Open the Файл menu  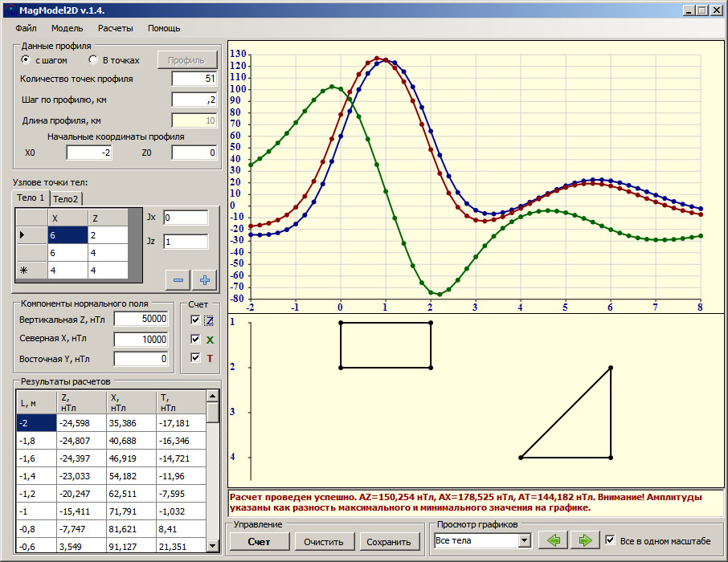click(x=26, y=28)
